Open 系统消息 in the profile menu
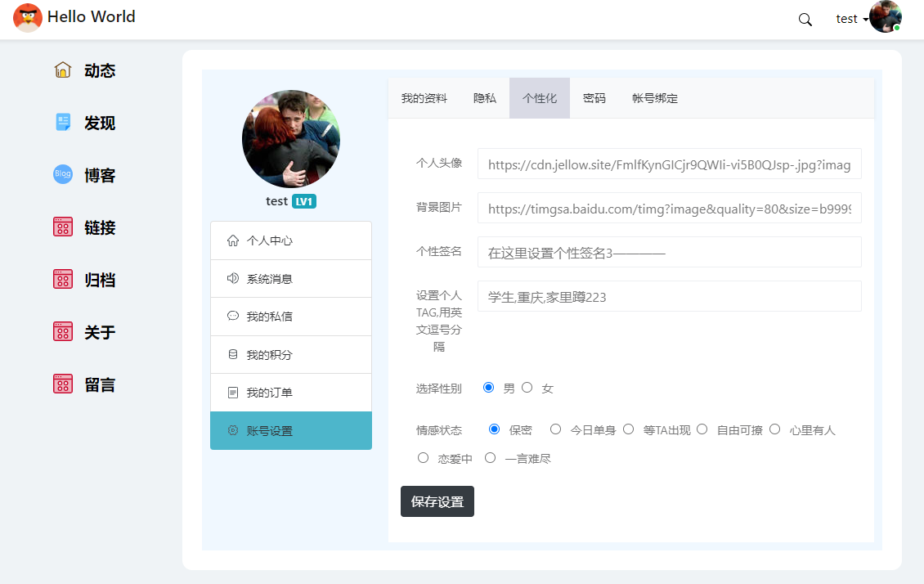Image resolution: width=924 pixels, height=584 pixels. 291,279
